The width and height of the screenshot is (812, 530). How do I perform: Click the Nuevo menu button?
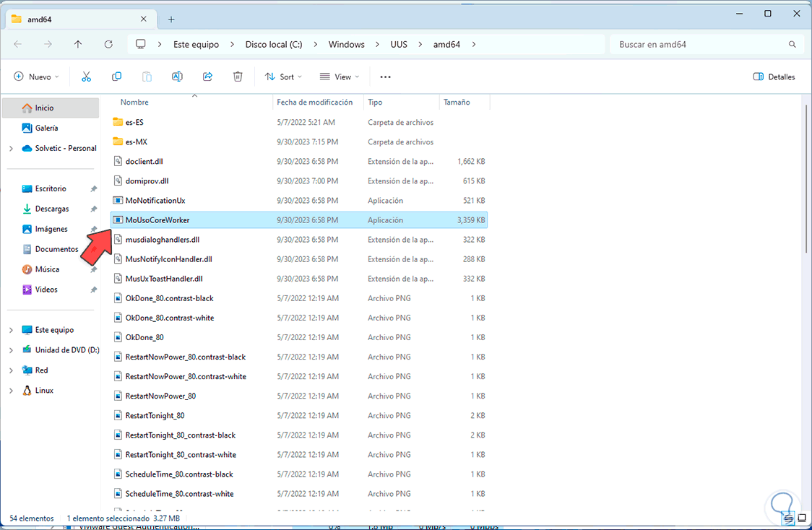(x=36, y=77)
